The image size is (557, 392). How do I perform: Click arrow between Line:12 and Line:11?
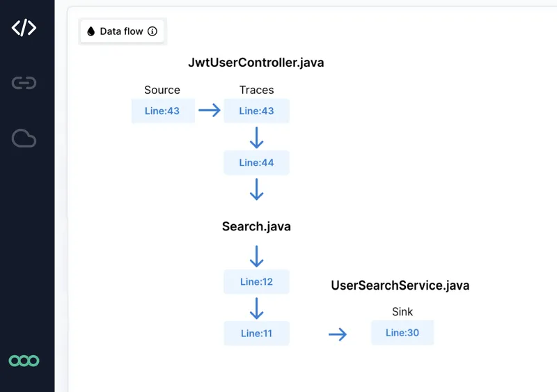coord(256,308)
